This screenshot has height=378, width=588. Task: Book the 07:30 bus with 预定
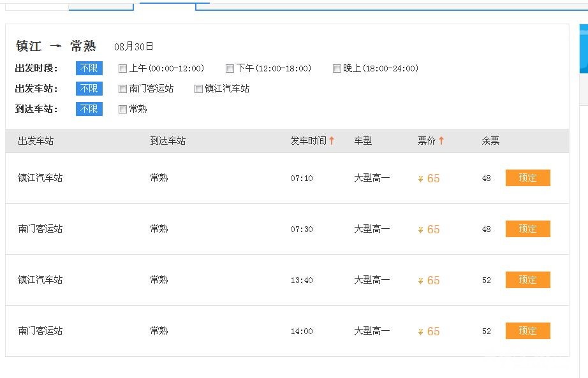point(527,229)
